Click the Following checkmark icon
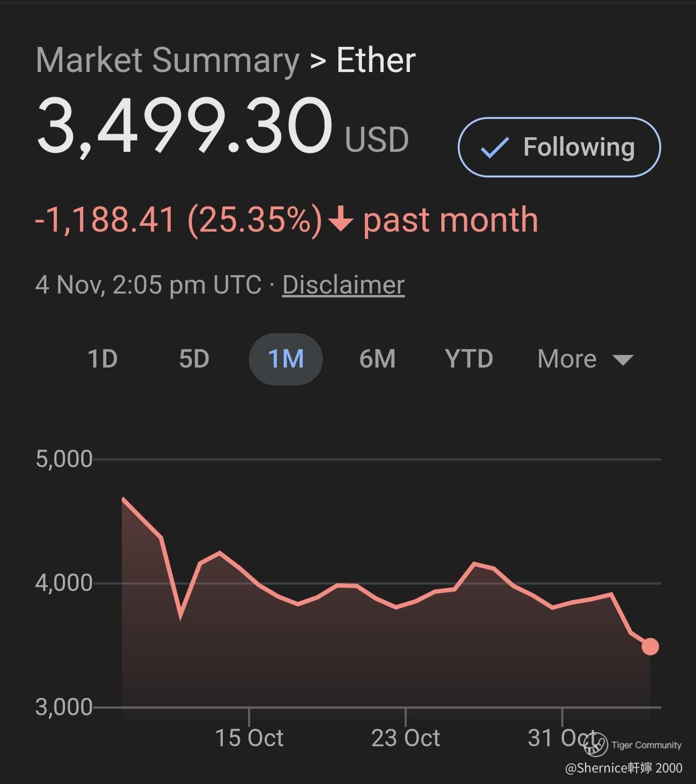 tap(494, 148)
